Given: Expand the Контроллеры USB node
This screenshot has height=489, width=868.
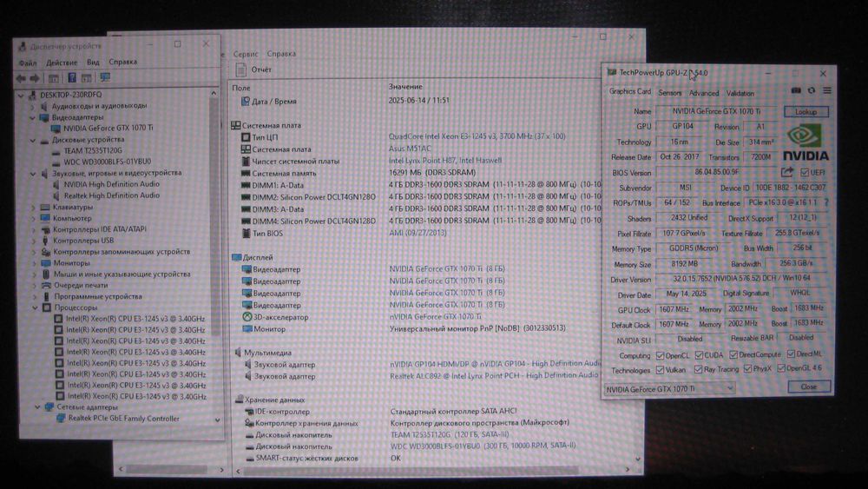Looking at the screenshot, I should click(x=34, y=241).
